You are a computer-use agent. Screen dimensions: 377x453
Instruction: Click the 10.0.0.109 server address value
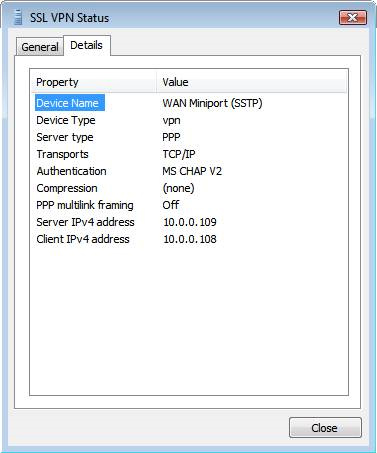pyautogui.click(x=190, y=222)
